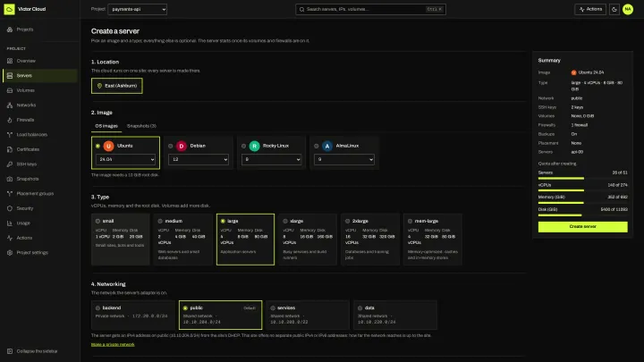Screen dimensions: 644x362
Task: Select the Rocky Linux image radio button
Action: pyautogui.click(x=243, y=146)
